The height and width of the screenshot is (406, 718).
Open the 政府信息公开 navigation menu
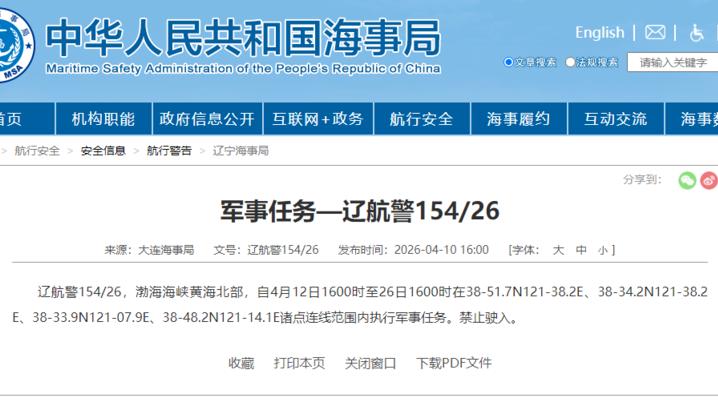pos(207,119)
